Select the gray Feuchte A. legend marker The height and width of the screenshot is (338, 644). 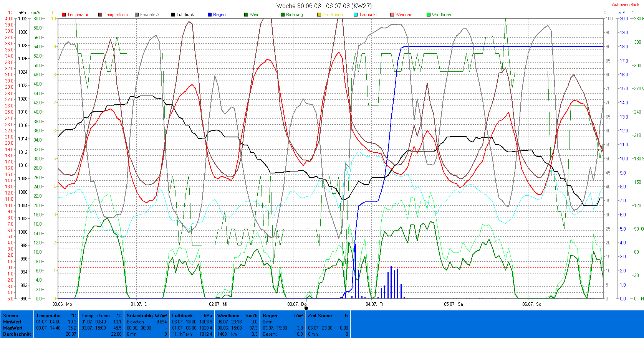(137, 15)
